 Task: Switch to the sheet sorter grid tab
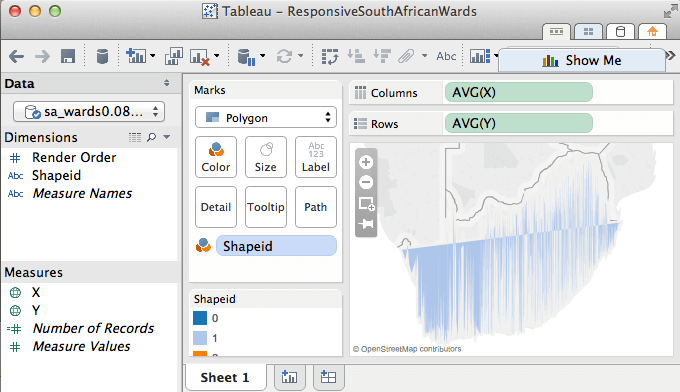[588, 32]
